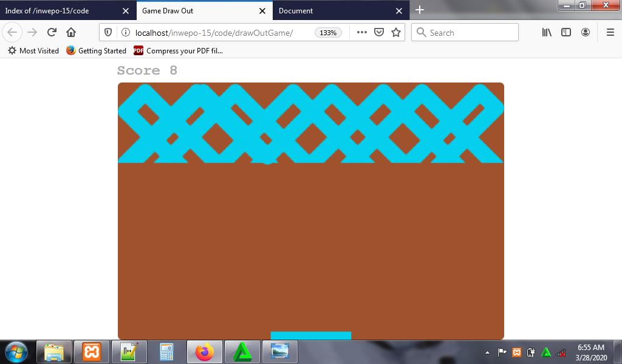Select the Game Draw Out tab
622x364 pixels.
[204, 11]
